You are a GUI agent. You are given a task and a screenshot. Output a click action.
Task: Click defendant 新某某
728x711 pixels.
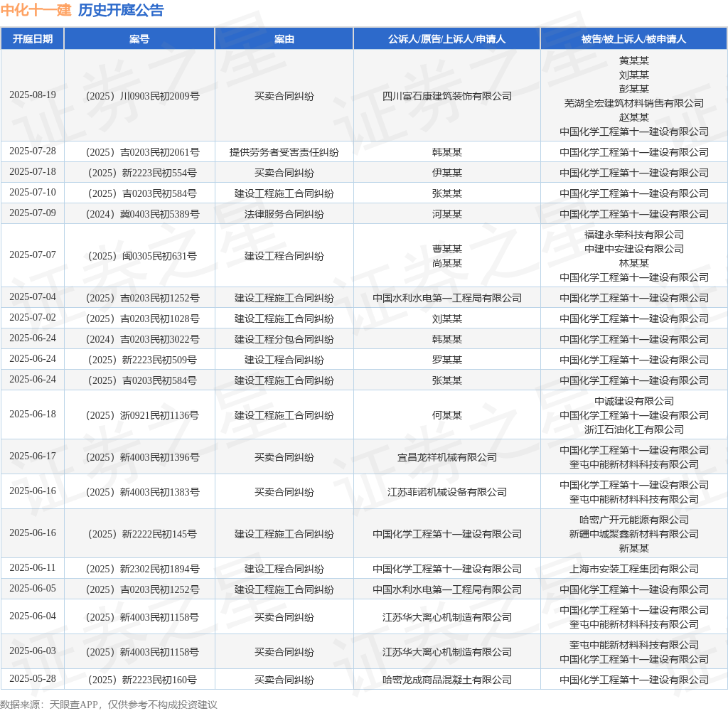click(633, 548)
